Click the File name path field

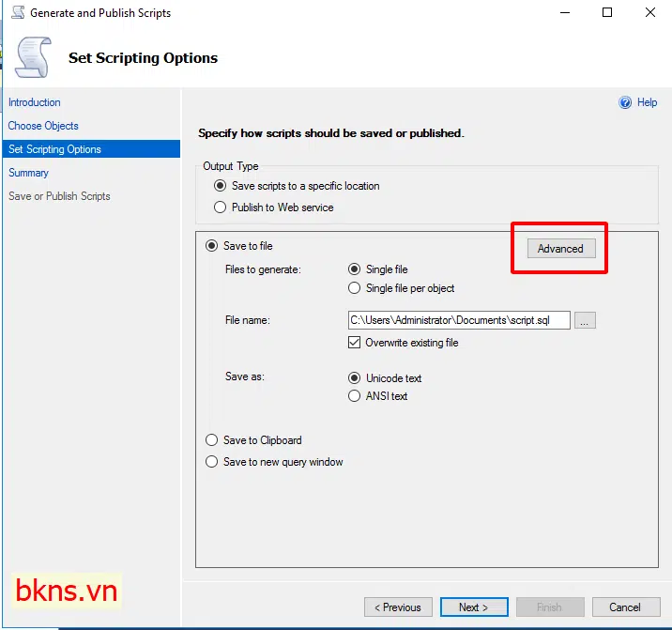click(458, 320)
